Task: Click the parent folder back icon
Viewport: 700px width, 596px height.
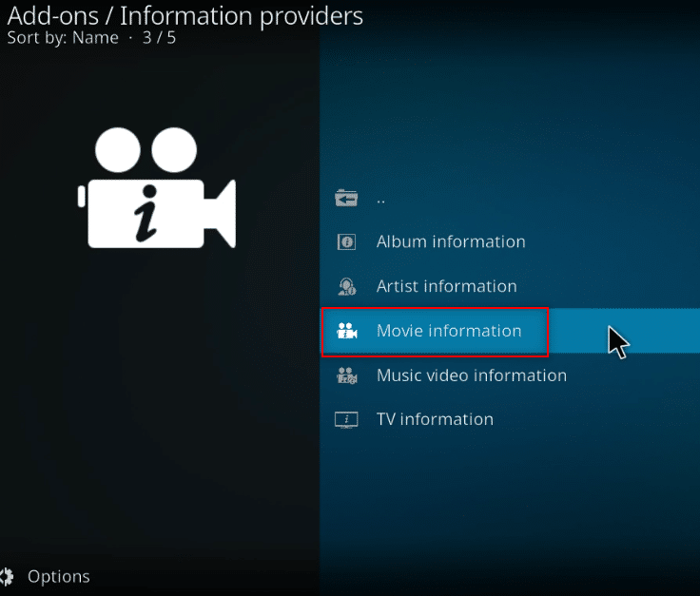Action: click(346, 198)
